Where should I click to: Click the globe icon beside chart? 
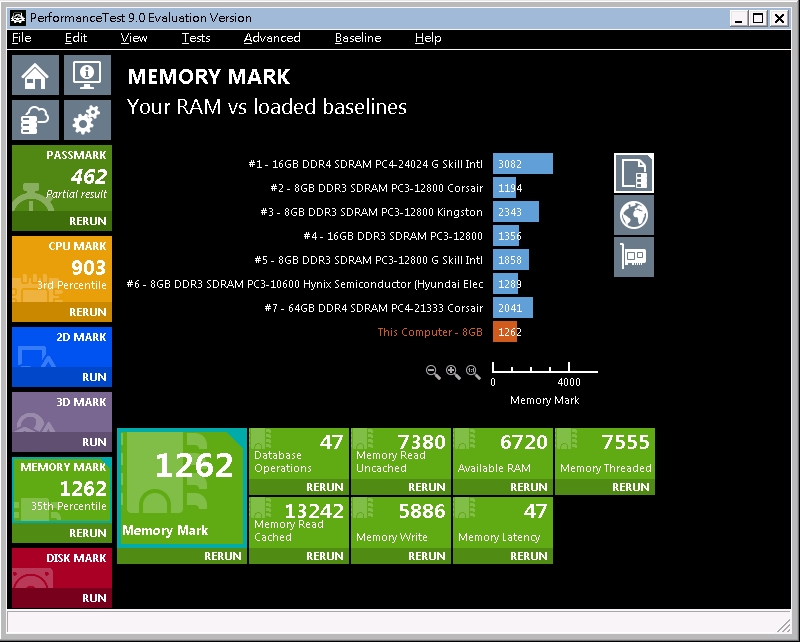634,215
